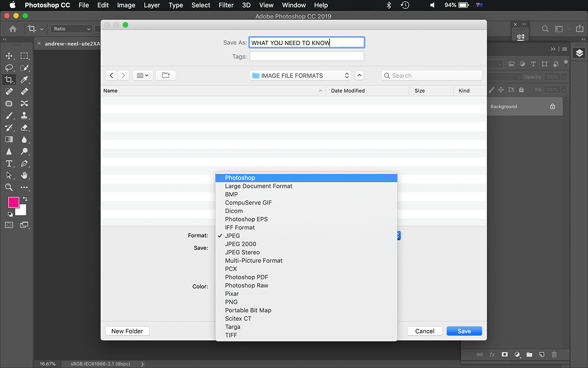The image size is (588, 368).
Task: Click the Share icon at top right
Action: pyautogui.click(x=580, y=29)
